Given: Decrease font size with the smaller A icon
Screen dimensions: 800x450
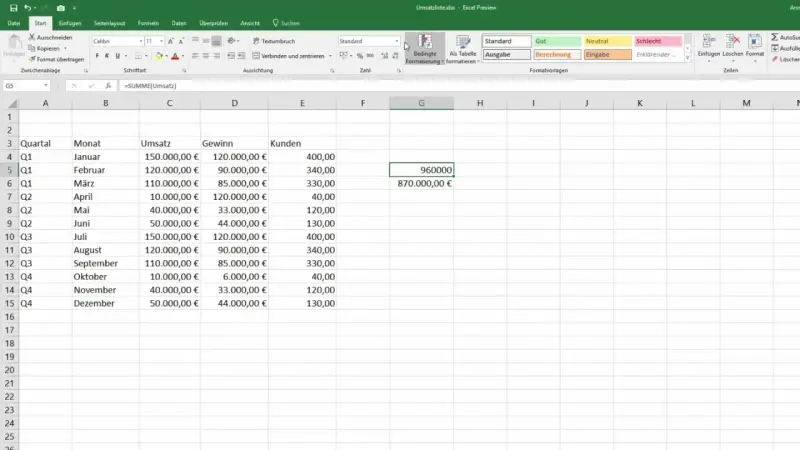Looking at the screenshot, I should pyautogui.click(x=181, y=41).
